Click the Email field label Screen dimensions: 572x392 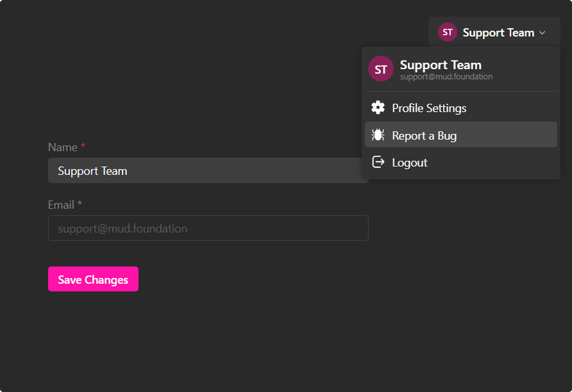pyautogui.click(x=61, y=205)
